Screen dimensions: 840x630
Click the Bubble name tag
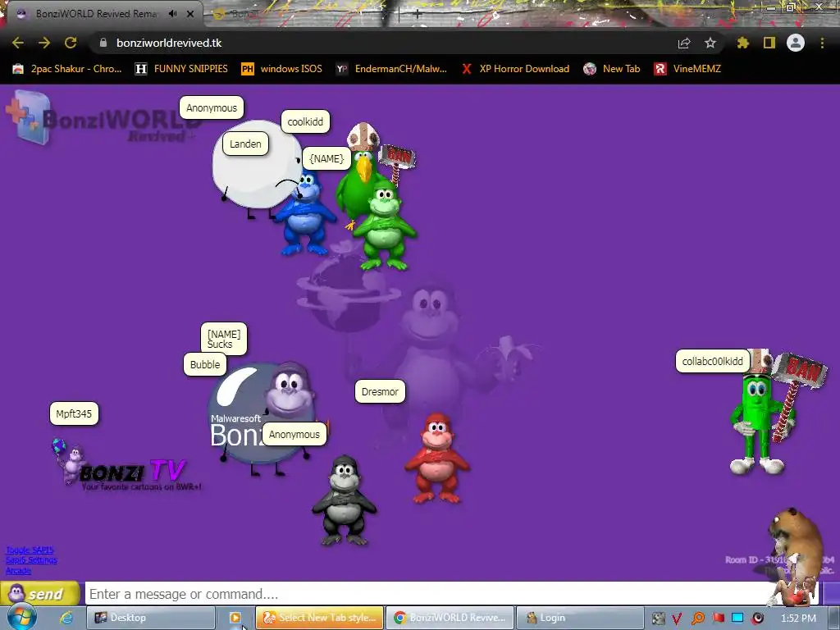(x=205, y=364)
